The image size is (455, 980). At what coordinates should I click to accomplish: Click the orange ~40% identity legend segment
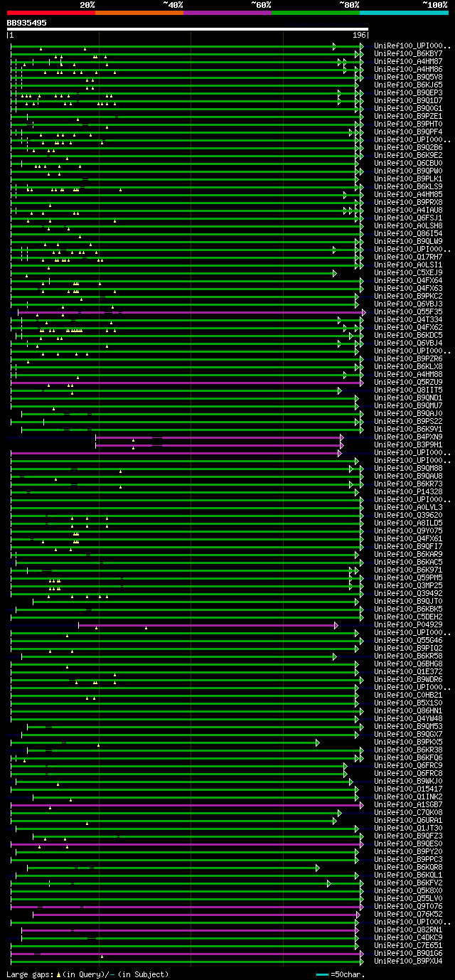[x=139, y=13]
